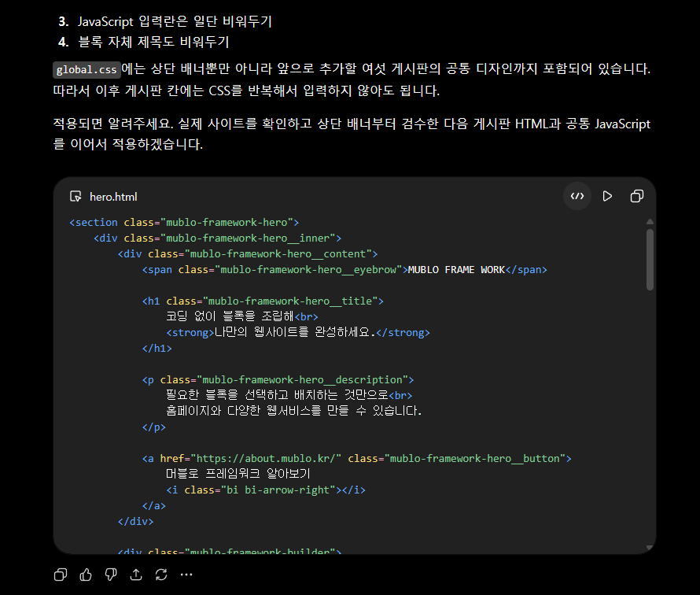Click the closing </div> tag line
This screenshot has width=700, height=595.
(x=135, y=521)
